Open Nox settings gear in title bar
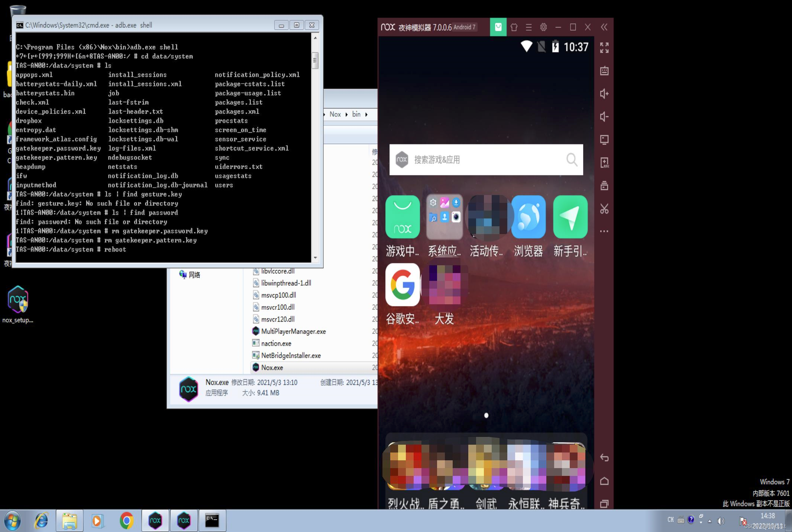Image resolution: width=792 pixels, height=532 pixels. [x=543, y=27]
